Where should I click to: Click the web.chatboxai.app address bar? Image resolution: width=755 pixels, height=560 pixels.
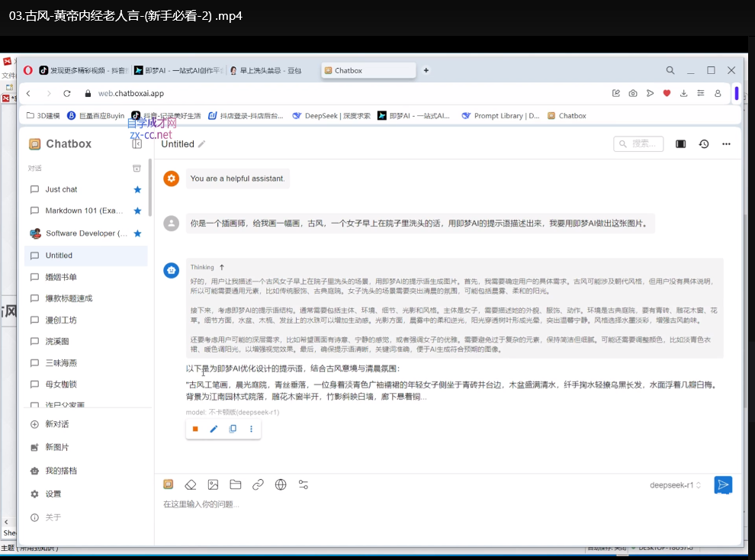pos(131,93)
